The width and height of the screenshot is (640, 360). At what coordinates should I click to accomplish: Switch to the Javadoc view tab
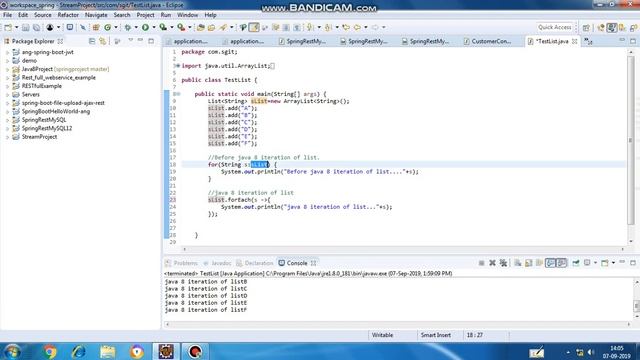point(217,263)
